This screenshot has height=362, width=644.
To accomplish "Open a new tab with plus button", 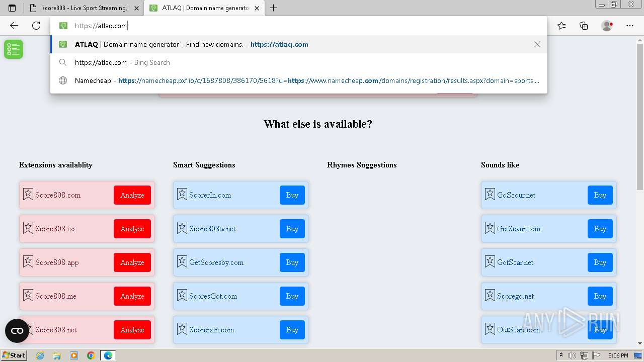I will tap(273, 8).
